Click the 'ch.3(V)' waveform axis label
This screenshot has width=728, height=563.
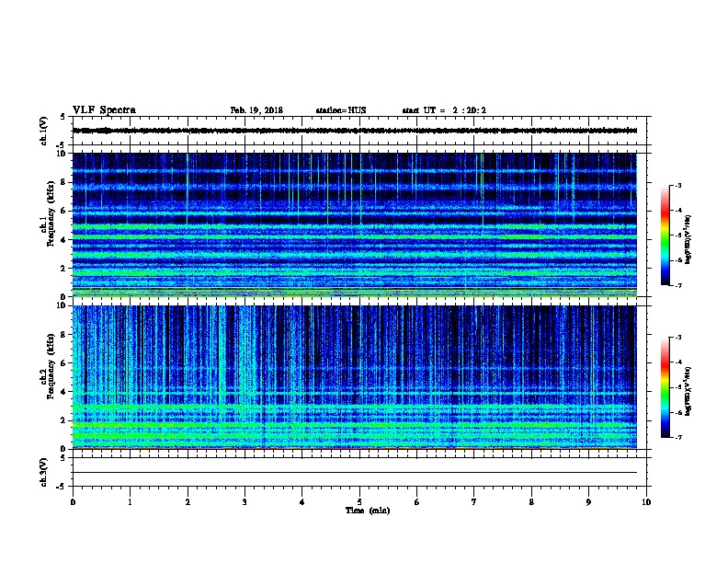click(x=43, y=472)
